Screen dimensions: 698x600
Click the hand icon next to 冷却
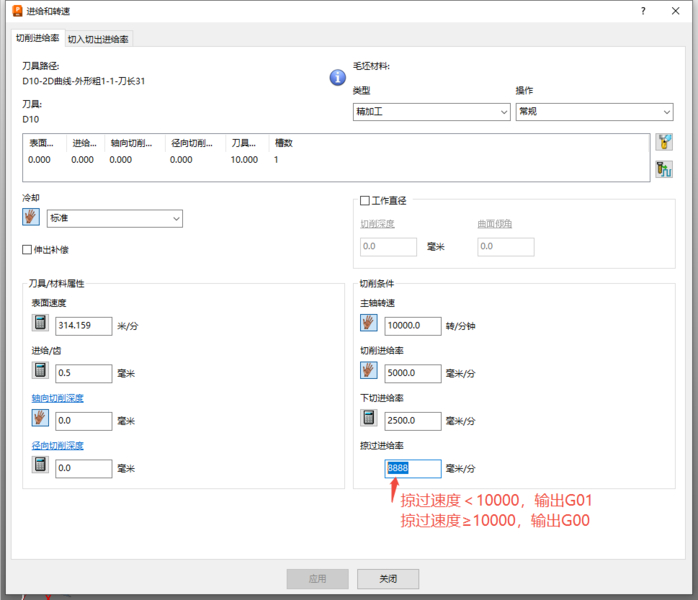click(x=31, y=218)
